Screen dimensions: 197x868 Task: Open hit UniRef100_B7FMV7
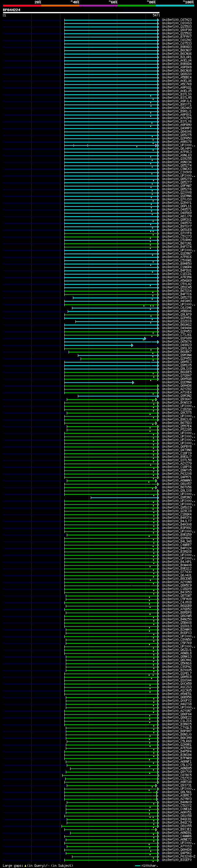tap(177, 37)
